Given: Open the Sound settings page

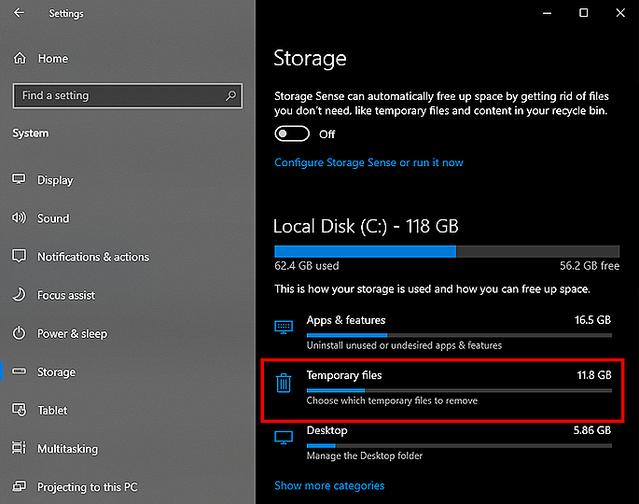Looking at the screenshot, I should click(x=53, y=218).
